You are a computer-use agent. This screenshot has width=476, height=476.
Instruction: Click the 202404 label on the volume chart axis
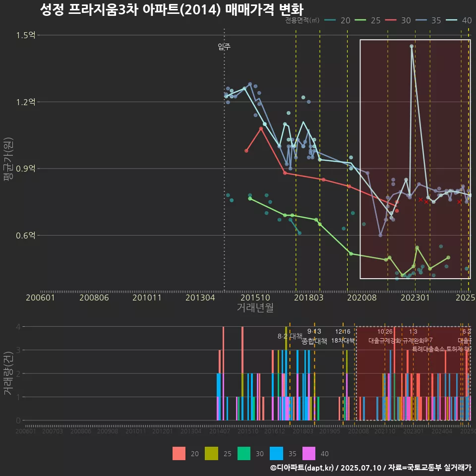point(442,431)
